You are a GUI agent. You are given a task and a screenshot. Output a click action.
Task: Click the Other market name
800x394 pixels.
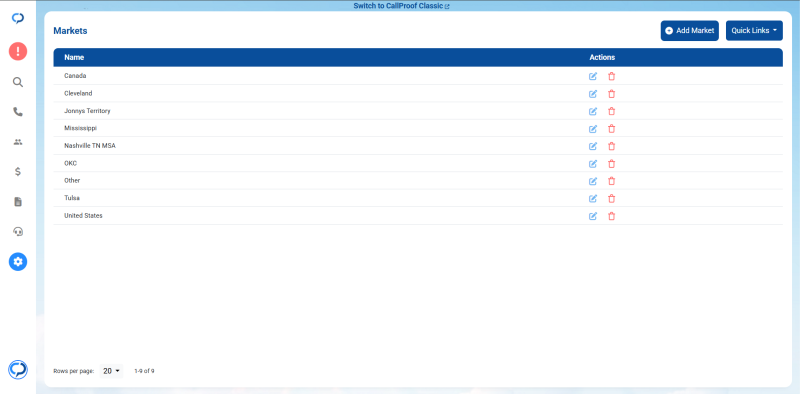pyautogui.click(x=72, y=181)
